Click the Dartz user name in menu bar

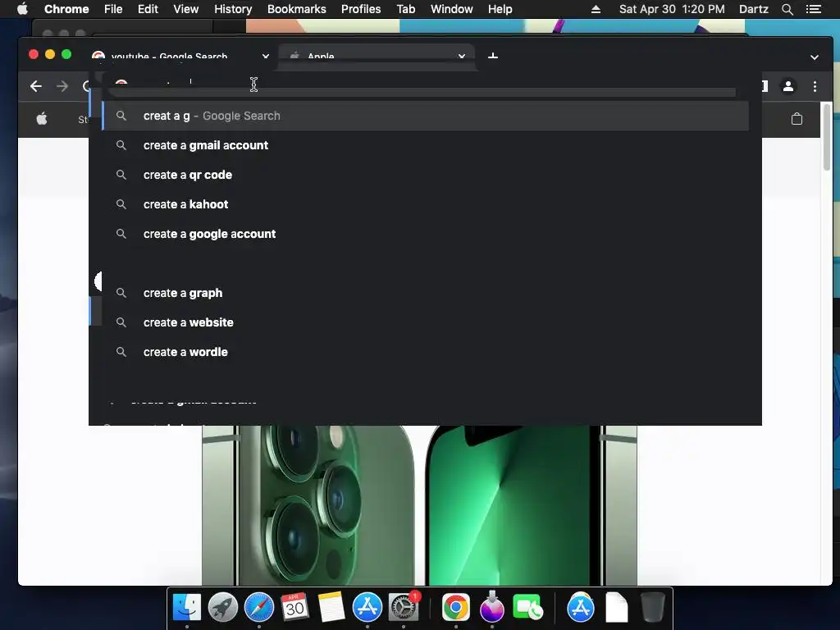point(753,9)
